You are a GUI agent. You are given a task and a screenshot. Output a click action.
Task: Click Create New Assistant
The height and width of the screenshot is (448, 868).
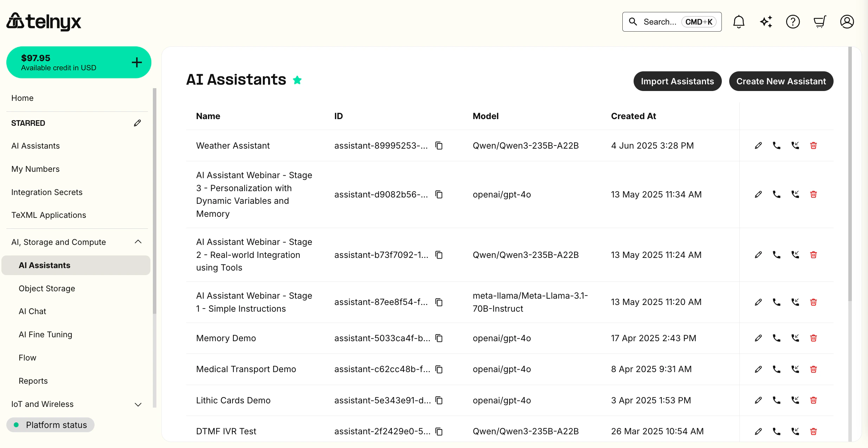click(781, 81)
